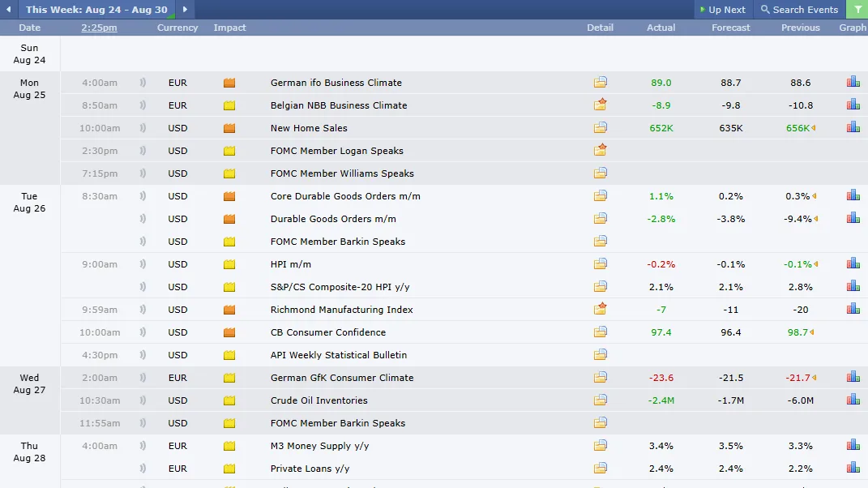Open the revision arrow beside HPI Previous value
Screen dimensions: 868x488
coord(815,263)
